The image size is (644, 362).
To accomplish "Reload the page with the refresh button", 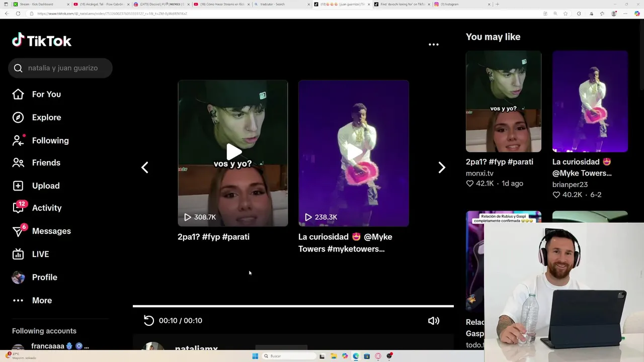I will point(18,14).
